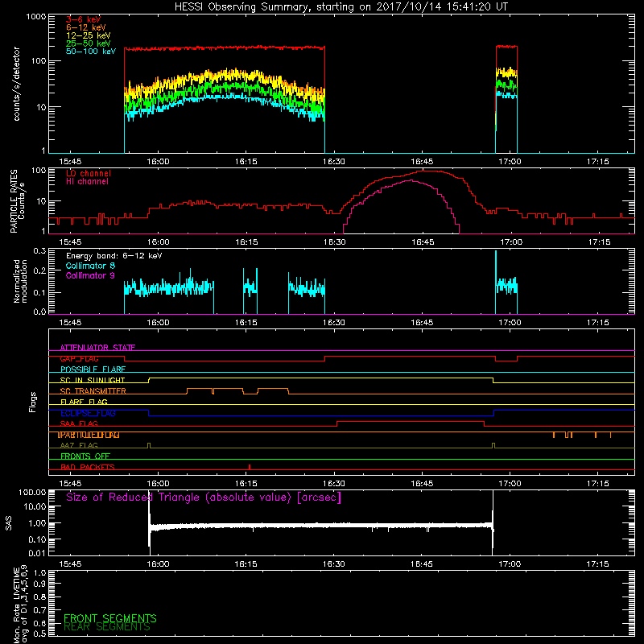644x644 pixels.
Task: Click the LO channel legend label
Action: pyautogui.click(x=89, y=174)
